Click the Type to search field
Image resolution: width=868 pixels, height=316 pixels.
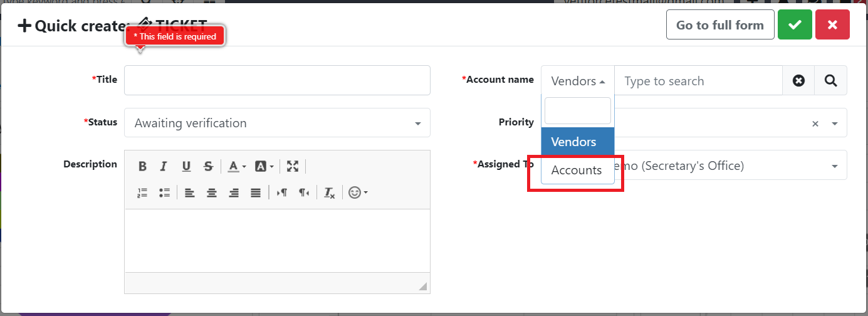click(698, 80)
